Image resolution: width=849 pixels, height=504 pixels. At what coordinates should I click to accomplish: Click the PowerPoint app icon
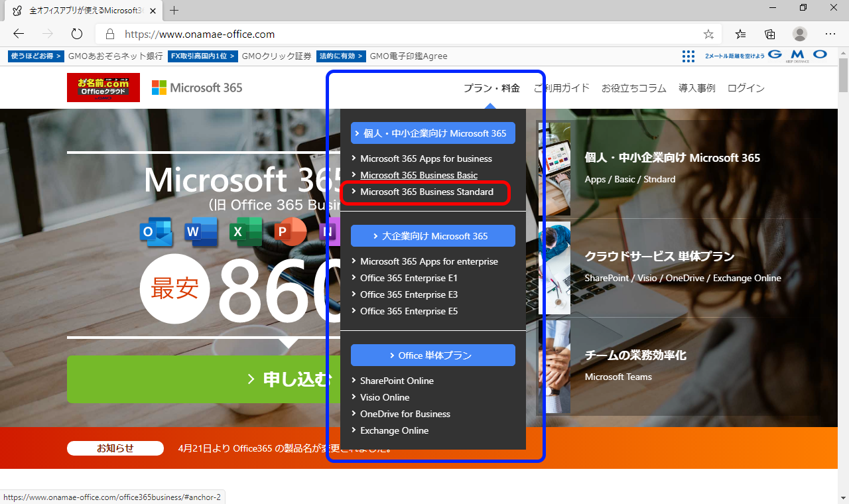tap(291, 231)
